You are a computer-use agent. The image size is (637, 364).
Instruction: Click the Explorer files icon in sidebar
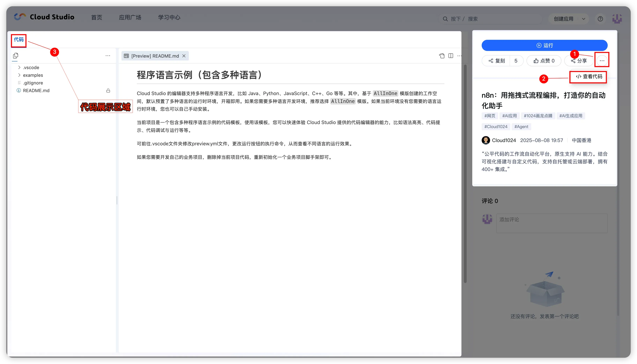click(x=16, y=55)
